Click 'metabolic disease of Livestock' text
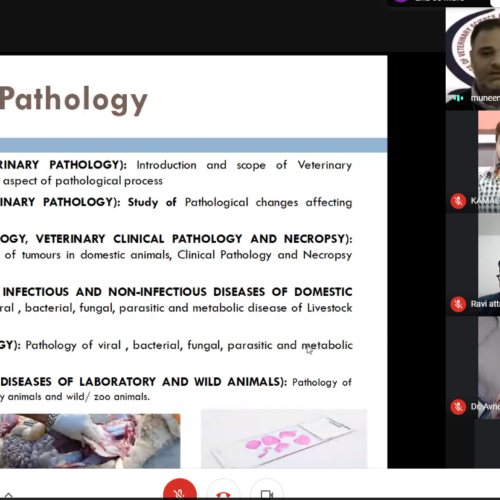Screen dimensions: 500x500 [x=272, y=308]
